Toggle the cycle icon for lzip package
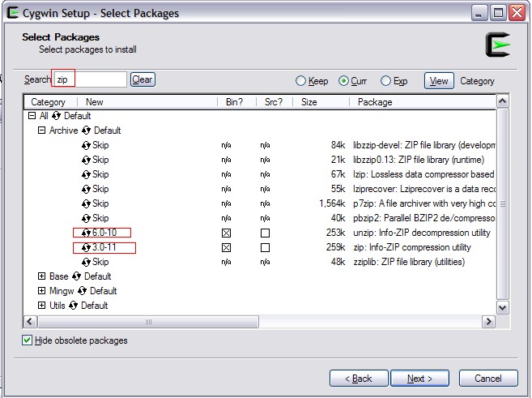Image resolution: width=532 pixels, height=398 pixels. click(x=86, y=174)
